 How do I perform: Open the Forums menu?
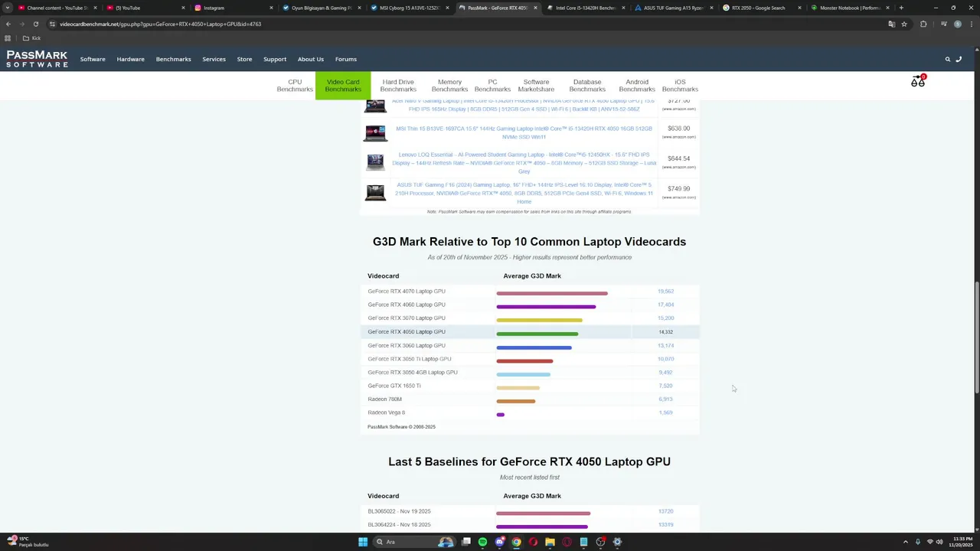[346, 59]
